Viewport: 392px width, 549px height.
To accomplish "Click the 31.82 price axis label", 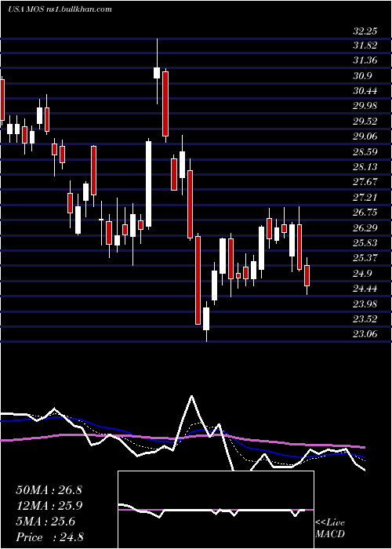I will point(365,45).
